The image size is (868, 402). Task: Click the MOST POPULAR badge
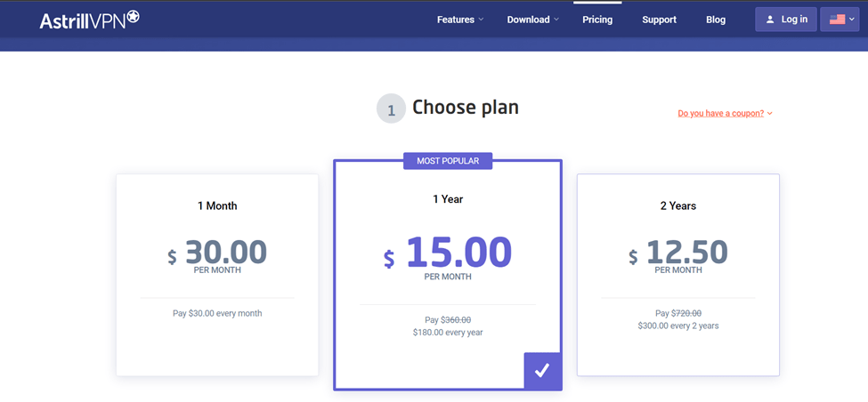tap(448, 161)
